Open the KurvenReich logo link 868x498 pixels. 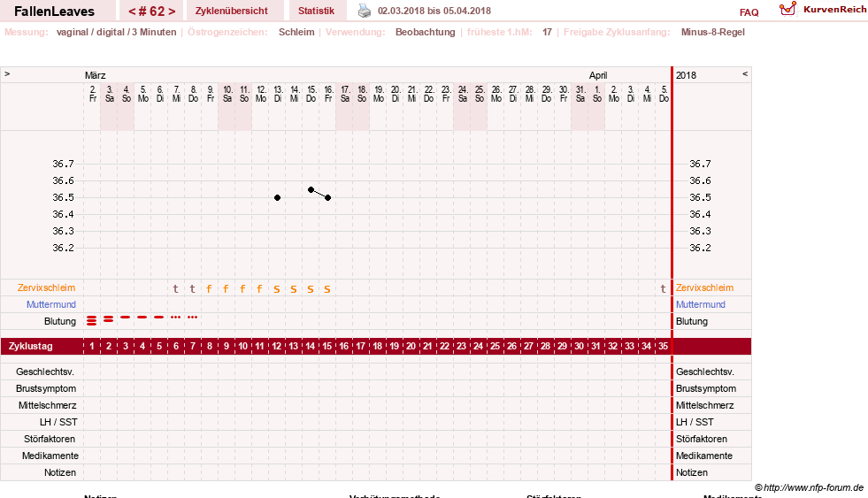tap(823, 10)
